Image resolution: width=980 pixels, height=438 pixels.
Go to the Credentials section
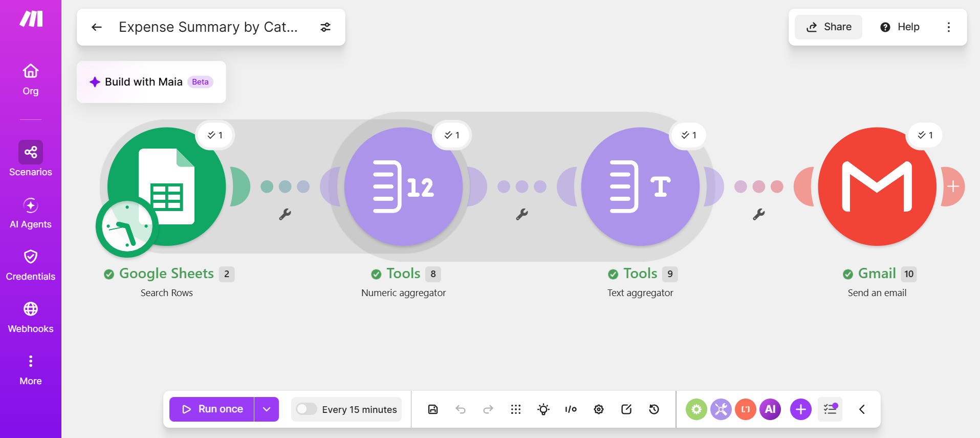pos(31,265)
